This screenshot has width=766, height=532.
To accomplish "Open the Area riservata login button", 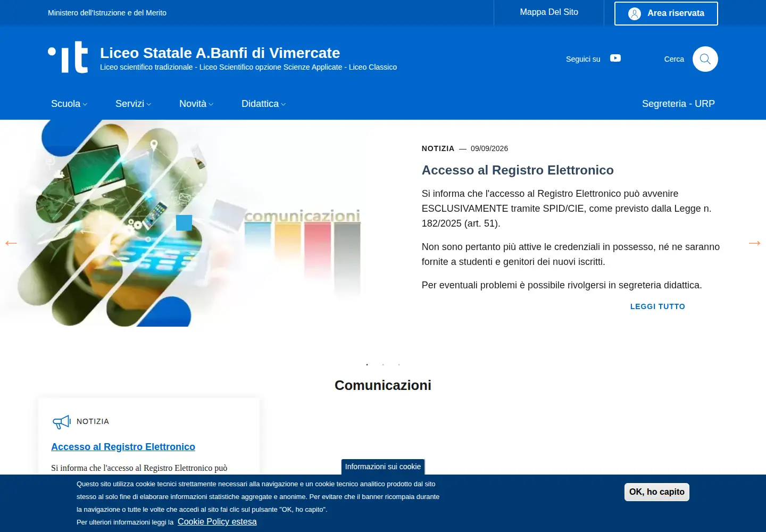I will pos(666,14).
